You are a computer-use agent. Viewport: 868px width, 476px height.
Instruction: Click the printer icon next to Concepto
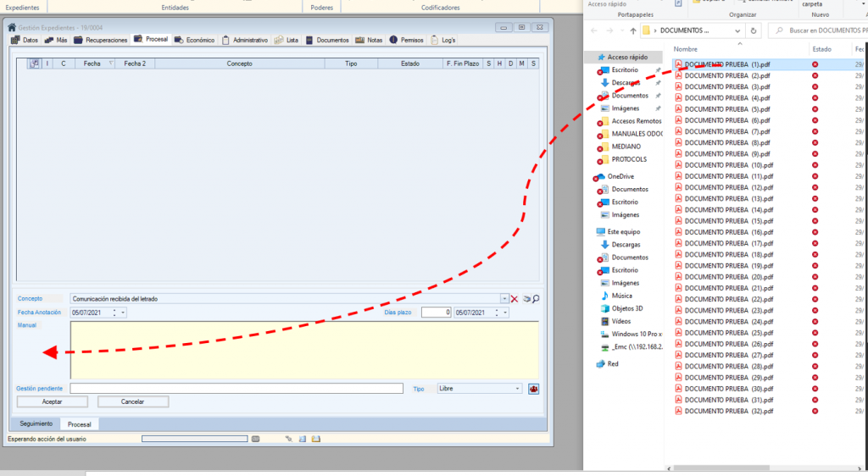[x=526, y=299]
